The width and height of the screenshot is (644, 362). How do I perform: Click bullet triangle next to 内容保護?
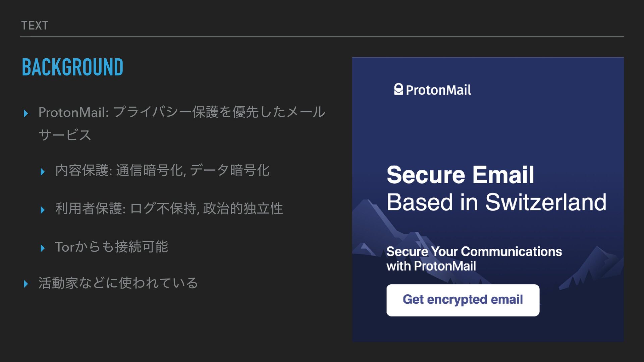point(43,172)
